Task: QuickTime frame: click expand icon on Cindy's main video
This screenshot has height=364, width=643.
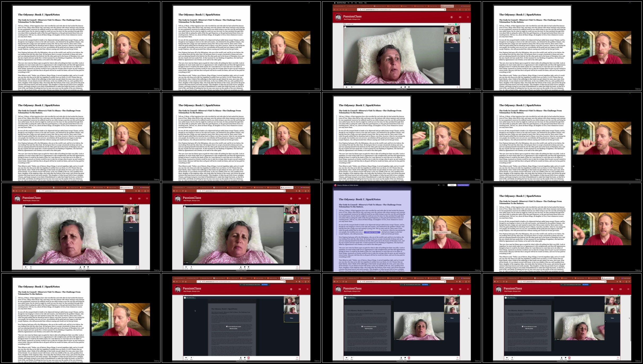Action: tap(345, 27)
